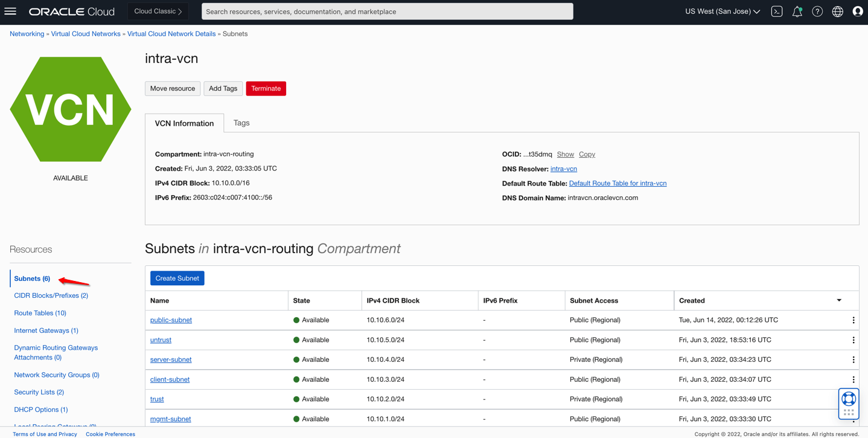This screenshot has width=868, height=438.
Task: Open the notifications bell
Action: tap(797, 11)
